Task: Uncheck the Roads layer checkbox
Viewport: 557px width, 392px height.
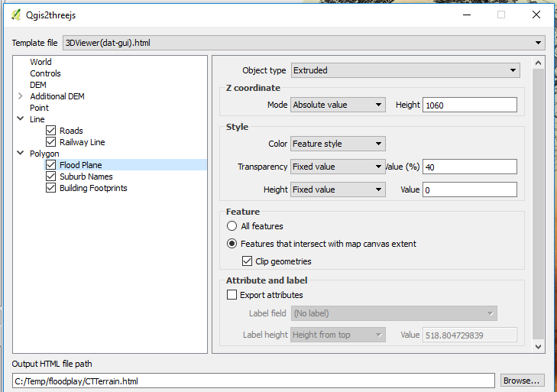Action: pyautogui.click(x=50, y=131)
